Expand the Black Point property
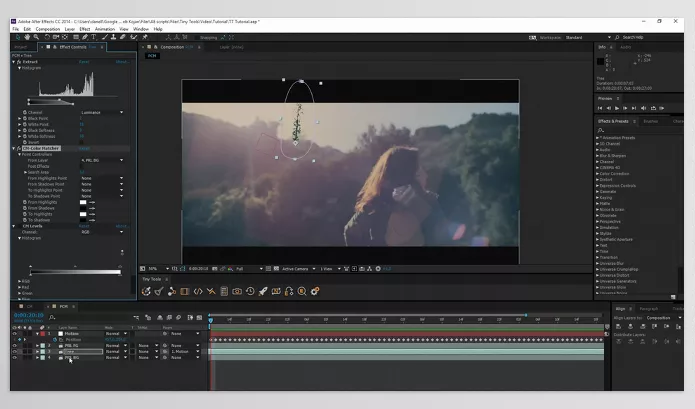This screenshot has width=695, height=409. [20, 119]
